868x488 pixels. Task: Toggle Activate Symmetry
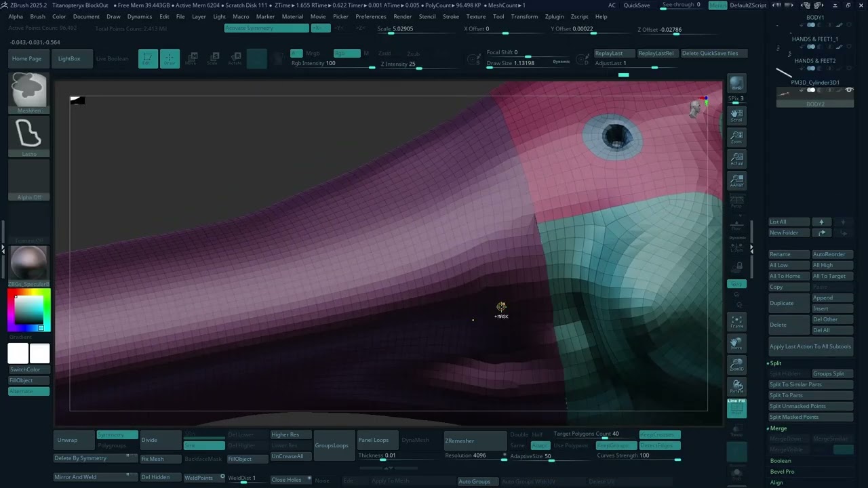coord(267,28)
